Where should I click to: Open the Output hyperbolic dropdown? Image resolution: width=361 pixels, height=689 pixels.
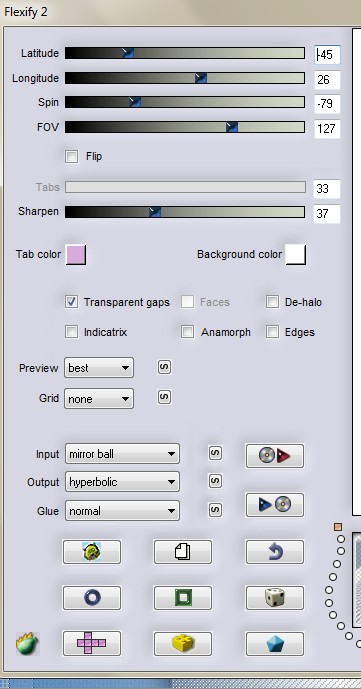(122, 482)
